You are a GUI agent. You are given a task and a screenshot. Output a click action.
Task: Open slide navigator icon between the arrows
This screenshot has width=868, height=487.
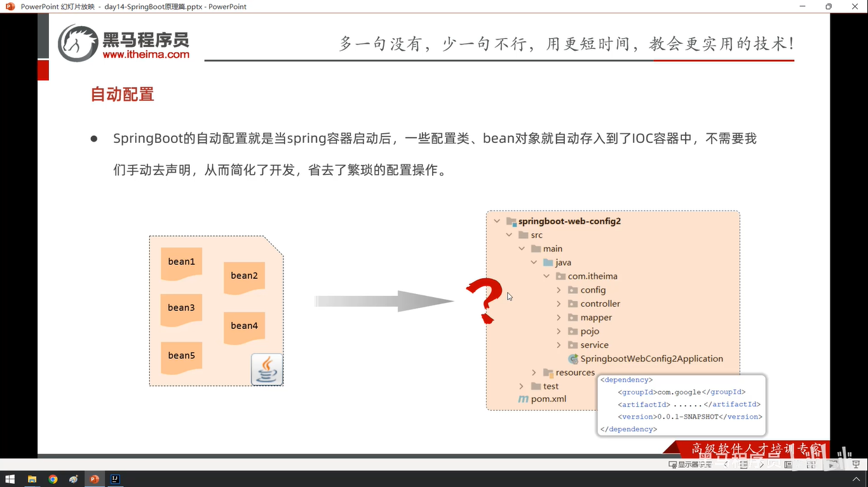[743, 465]
